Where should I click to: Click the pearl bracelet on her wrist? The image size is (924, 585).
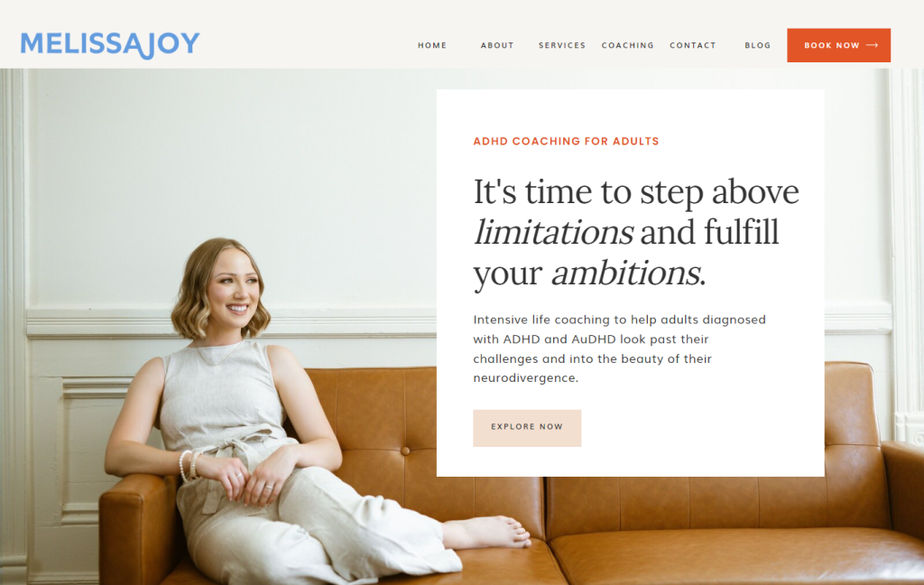189,466
